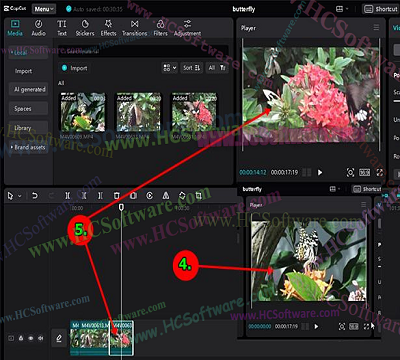Click the focus frame icon in lower Player
The image size is (400, 360).
tap(342, 327)
